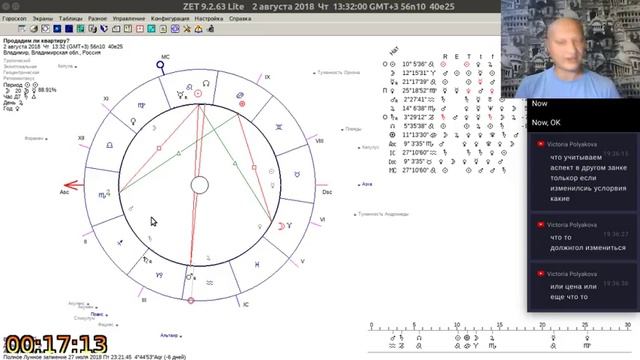Click the North Node glyph near the Sun
640x360 pixels.
[x=206, y=84]
